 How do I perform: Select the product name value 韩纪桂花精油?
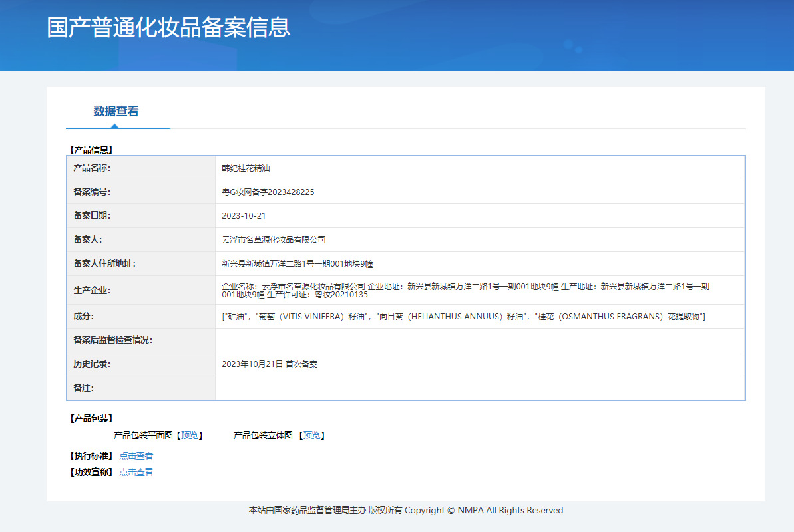246,168
